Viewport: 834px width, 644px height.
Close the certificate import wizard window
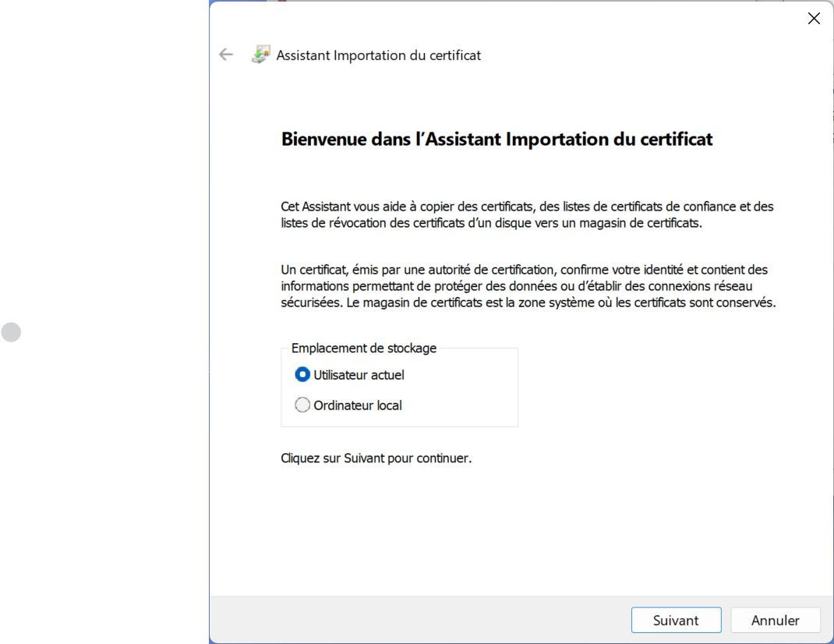click(814, 19)
